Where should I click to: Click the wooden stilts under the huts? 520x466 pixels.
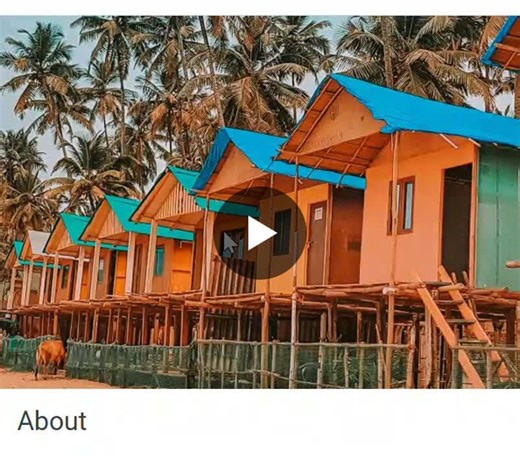[x=233, y=320]
